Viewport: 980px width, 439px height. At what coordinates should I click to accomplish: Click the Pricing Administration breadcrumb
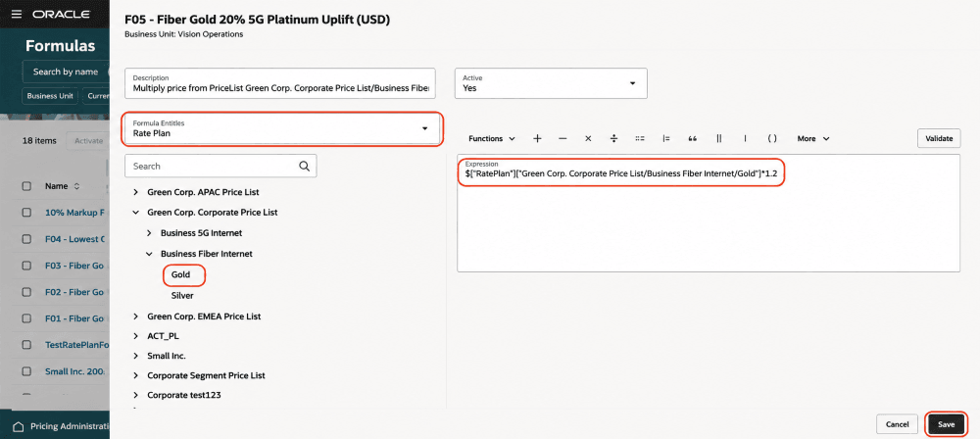(x=70, y=426)
